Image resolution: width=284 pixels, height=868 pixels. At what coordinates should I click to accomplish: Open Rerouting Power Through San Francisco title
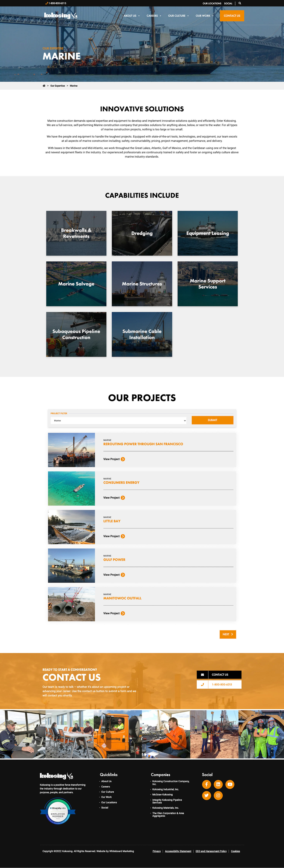143,444
